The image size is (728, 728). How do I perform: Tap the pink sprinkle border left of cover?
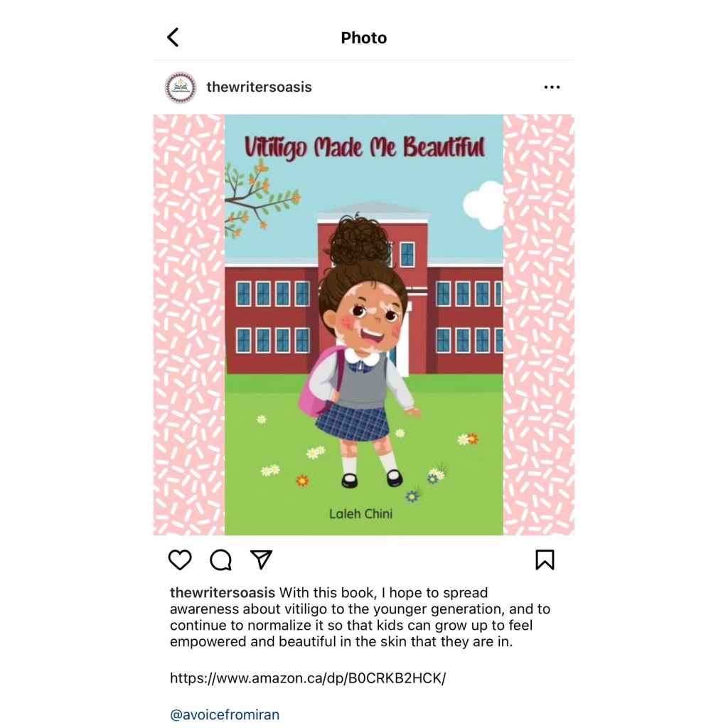[189, 325]
